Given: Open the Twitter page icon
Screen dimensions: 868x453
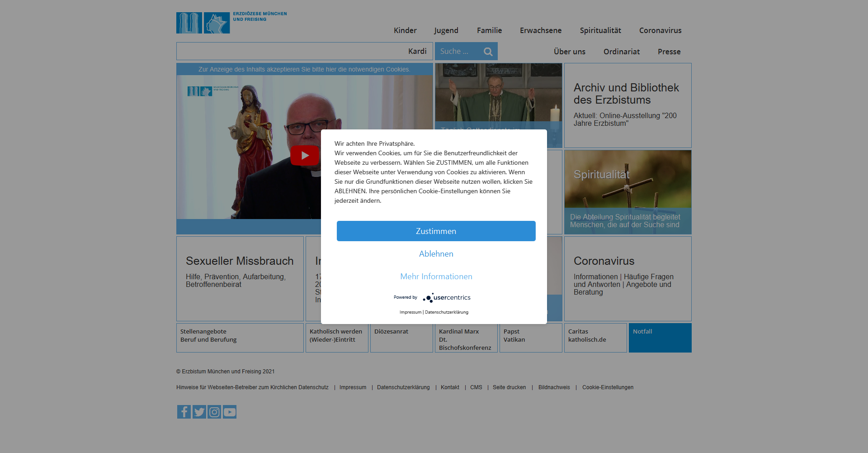Looking at the screenshot, I should click(x=199, y=412).
